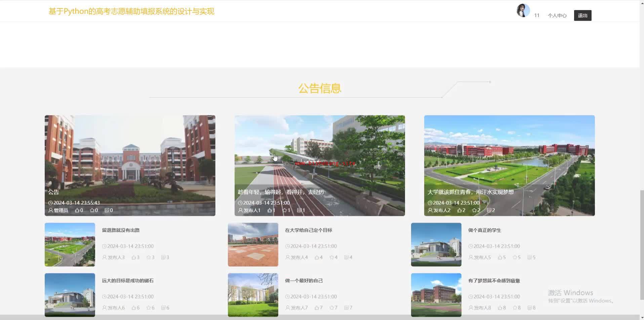
Task: Open the 留退路就没有出路 announcement
Action: point(121,230)
